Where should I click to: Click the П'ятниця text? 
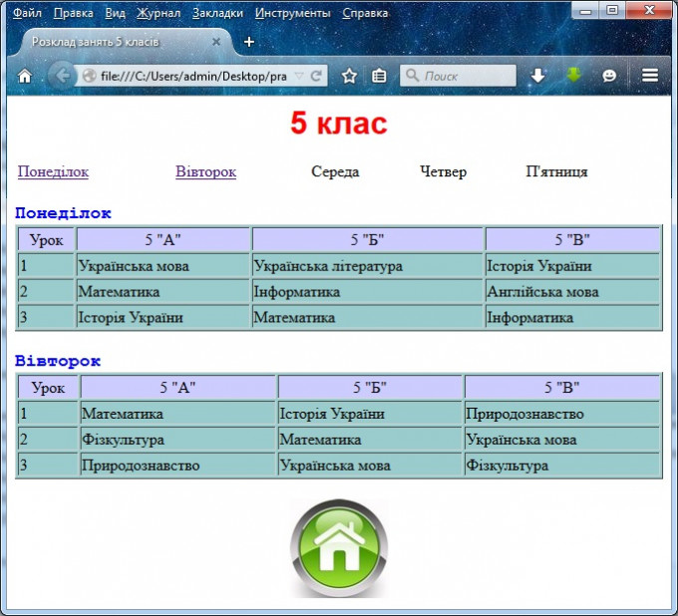[556, 171]
